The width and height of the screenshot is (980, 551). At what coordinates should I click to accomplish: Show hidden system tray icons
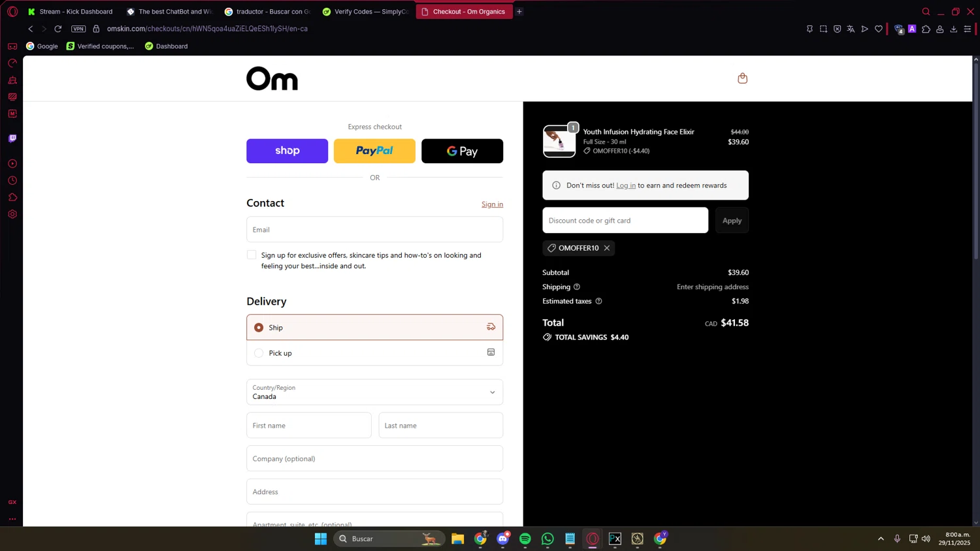pos(881,539)
